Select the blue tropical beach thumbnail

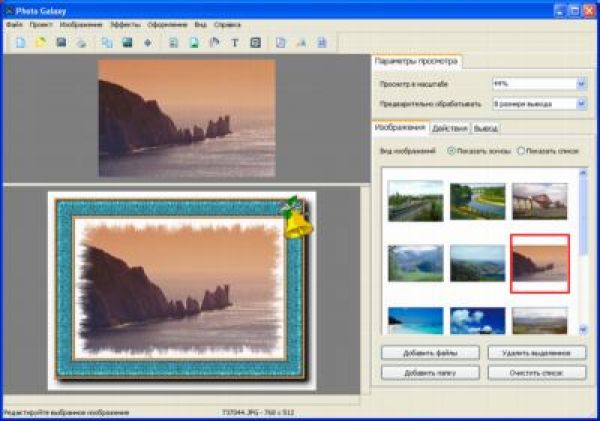(x=415, y=320)
